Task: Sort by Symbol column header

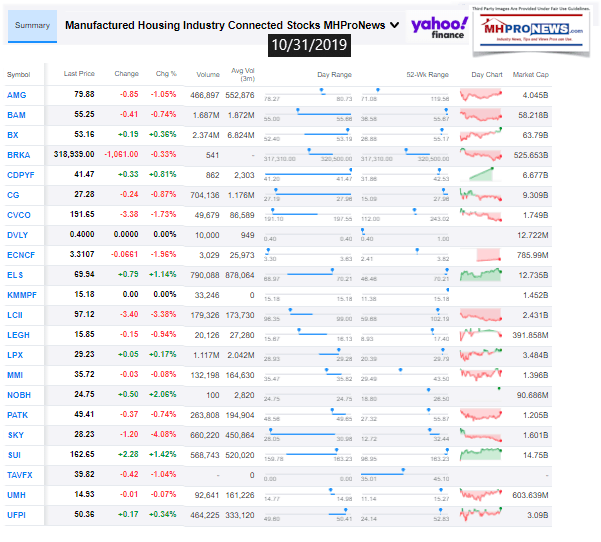Action: pyautogui.click(x=18, y=75)
